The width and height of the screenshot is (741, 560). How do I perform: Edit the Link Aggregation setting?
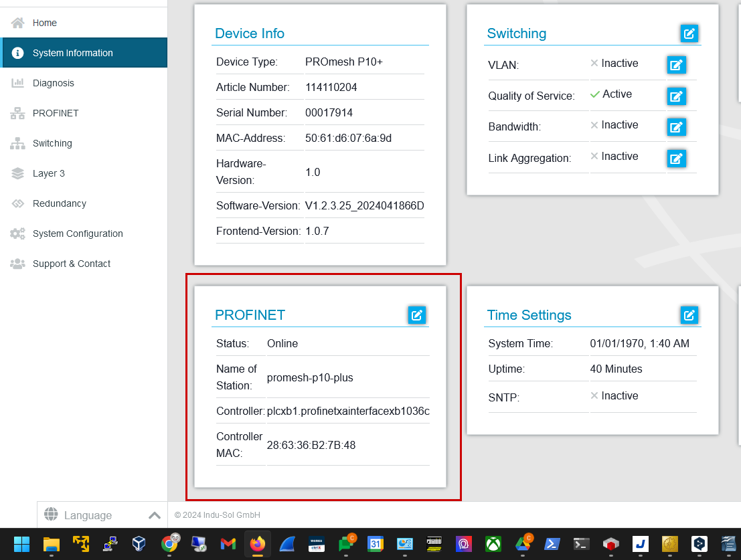(676, 158)
